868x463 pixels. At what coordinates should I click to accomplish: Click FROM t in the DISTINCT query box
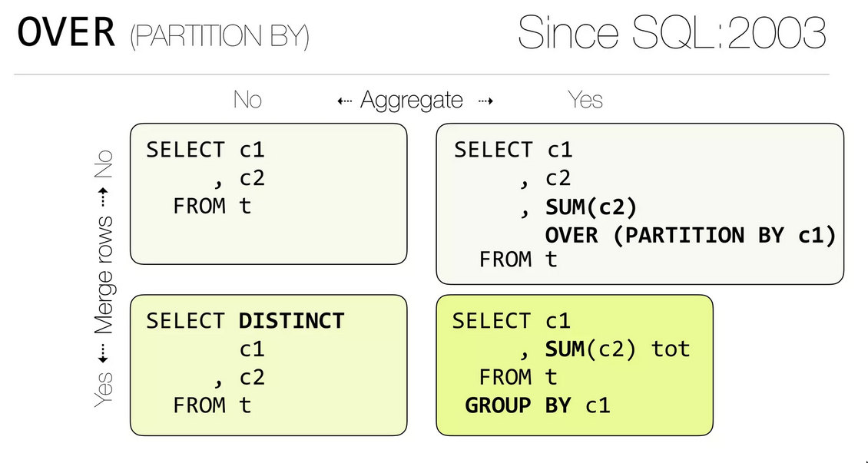[212, 405]
